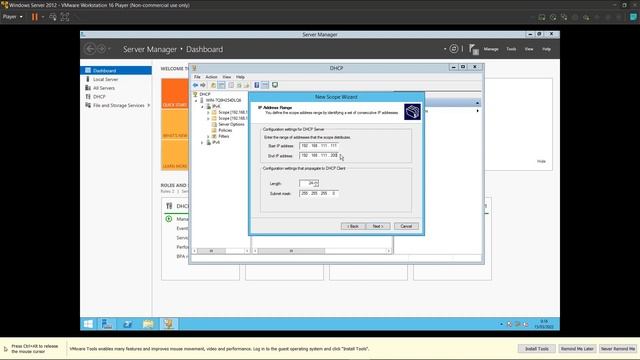Screen dimensions: 640x360
Task: Open the VMware Player menu dropdown
Action: 13,17
